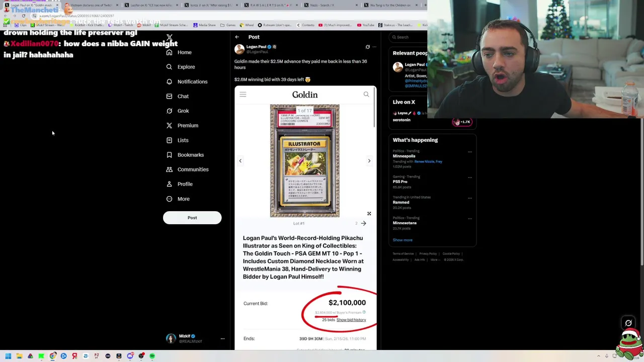
Task: Click Show more under What's happening
Action: [403, 240]
